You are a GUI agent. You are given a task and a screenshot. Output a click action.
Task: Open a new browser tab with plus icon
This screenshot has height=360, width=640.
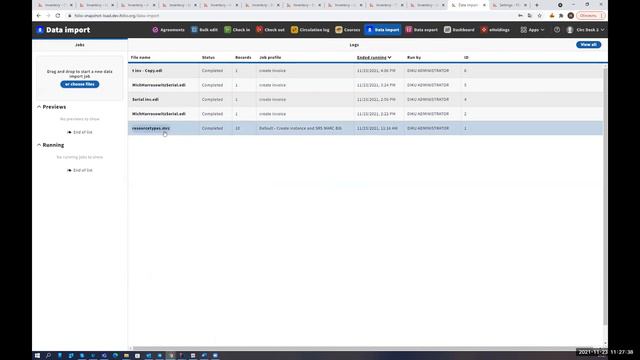pos(537,5)
